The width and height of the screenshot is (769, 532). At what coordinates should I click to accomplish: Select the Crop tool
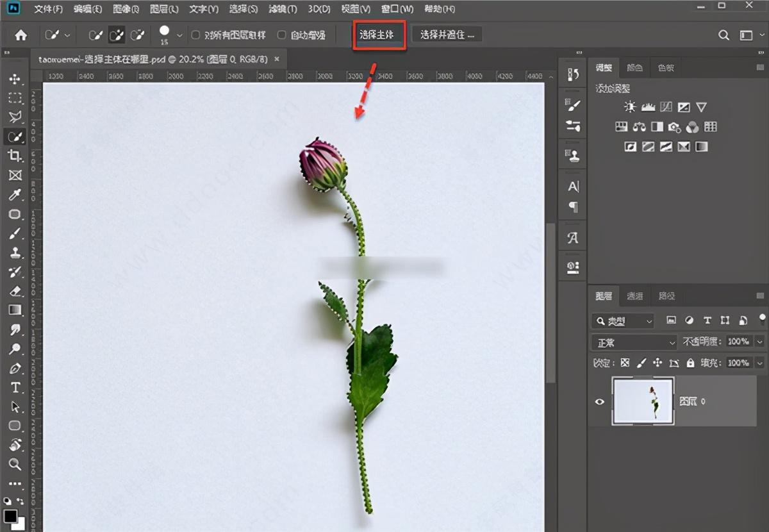coord(15,156)
